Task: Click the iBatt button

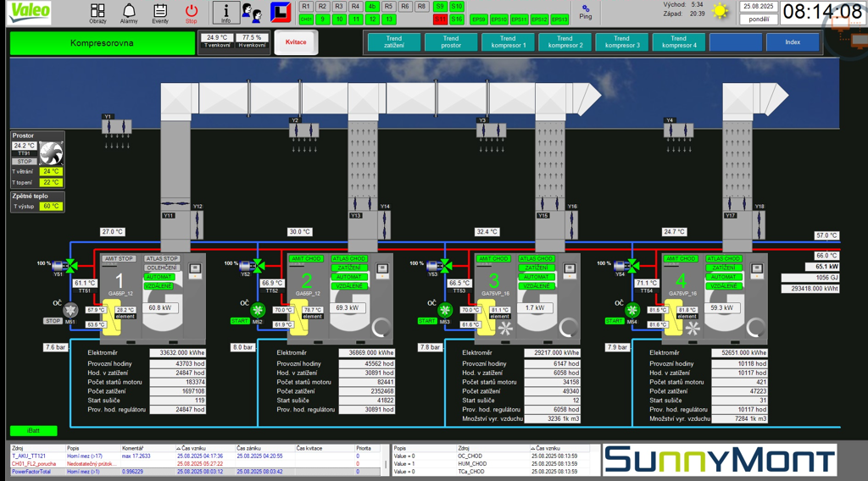Action: click(35, 431)
